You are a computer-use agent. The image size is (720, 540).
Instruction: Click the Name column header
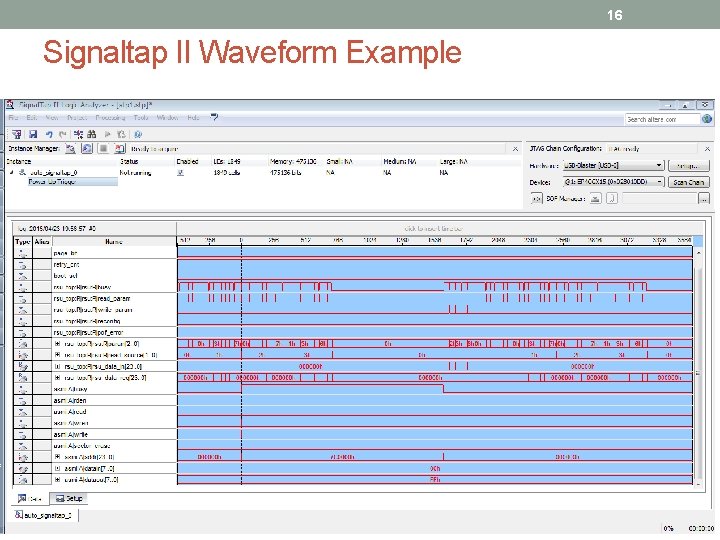click(114, 242)
